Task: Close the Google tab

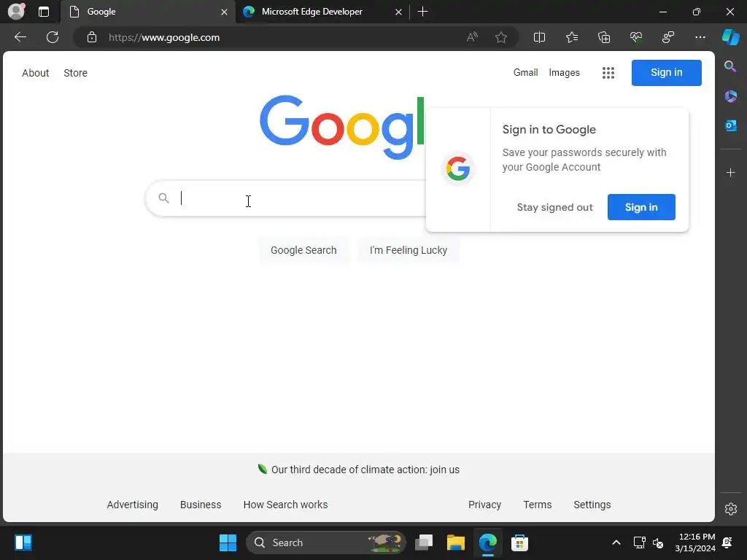Action: click(x=224, y=12)
